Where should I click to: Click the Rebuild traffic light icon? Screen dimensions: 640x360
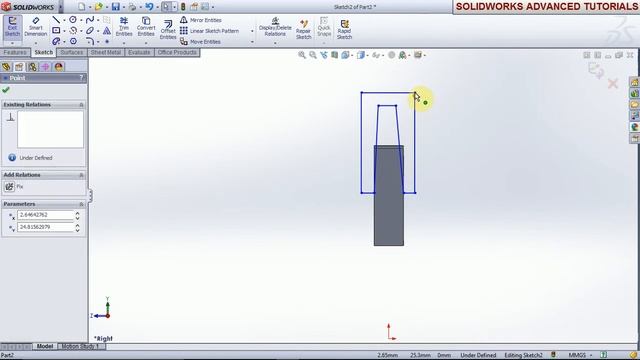click(183, 7)
